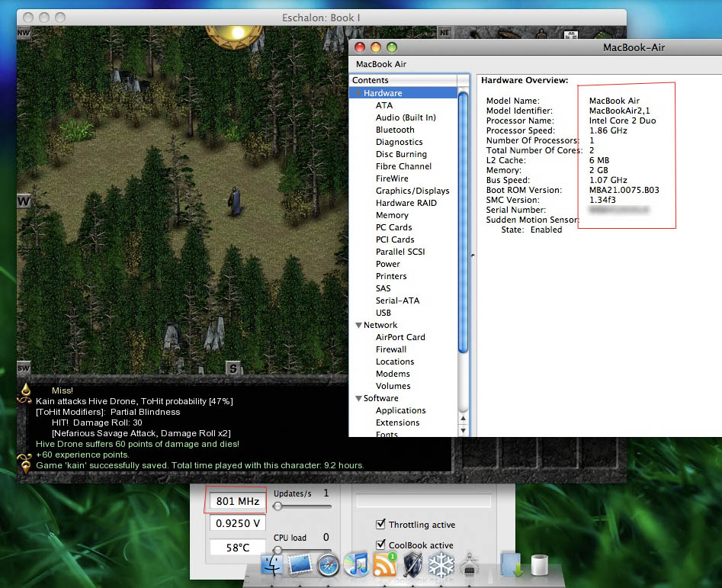Open System Profiler chip icon in the Dock
The height and width of the screenshot is (588, 722).
coord(470,564)
